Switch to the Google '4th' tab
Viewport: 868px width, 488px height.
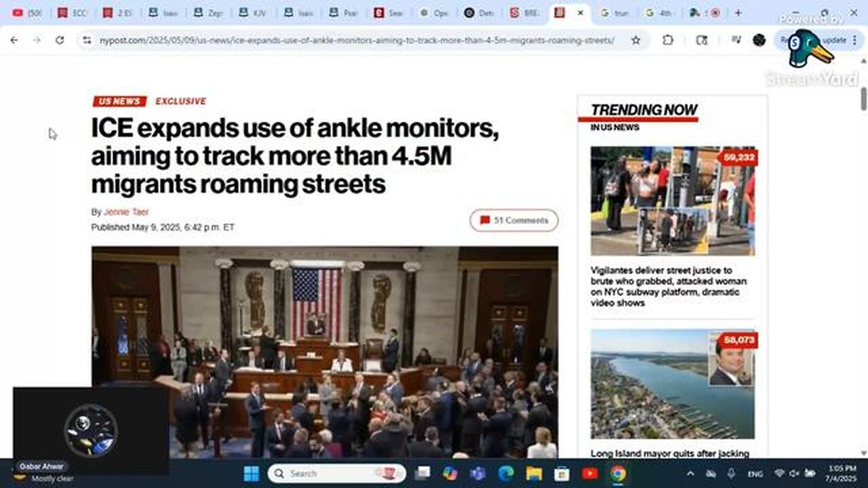[659, 13]
